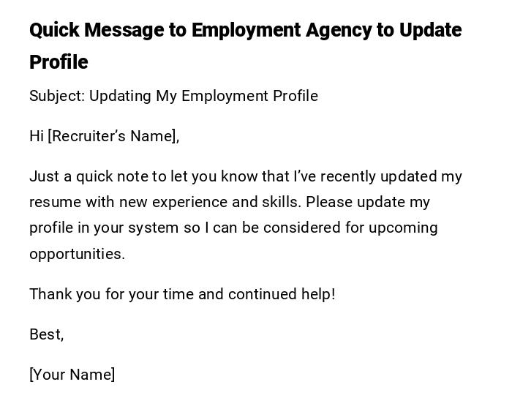Click the word "opportunities." ending the paragraph
This screenshot has width=512, height=420.
pos(77,254)
